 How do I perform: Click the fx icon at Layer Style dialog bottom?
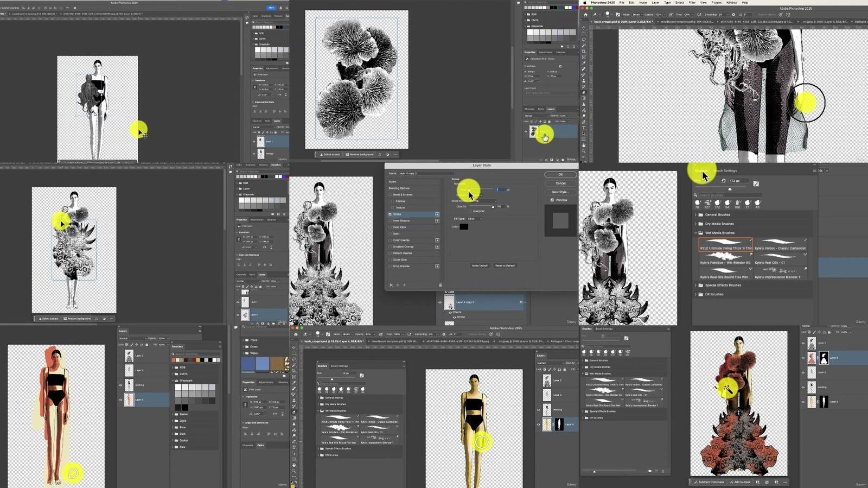pyautogui.click(x=391, y=285)
